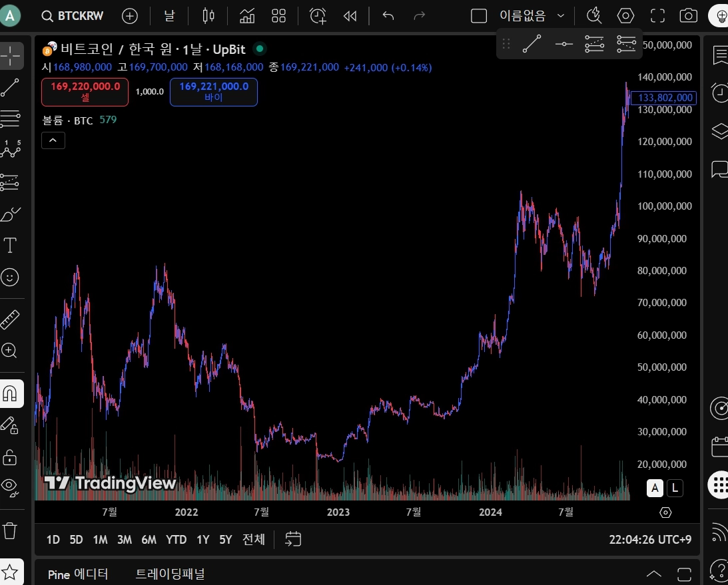Undo the last chart action
Image resolution: width=728 pixels, height=585 pixels.
point(388,16)
